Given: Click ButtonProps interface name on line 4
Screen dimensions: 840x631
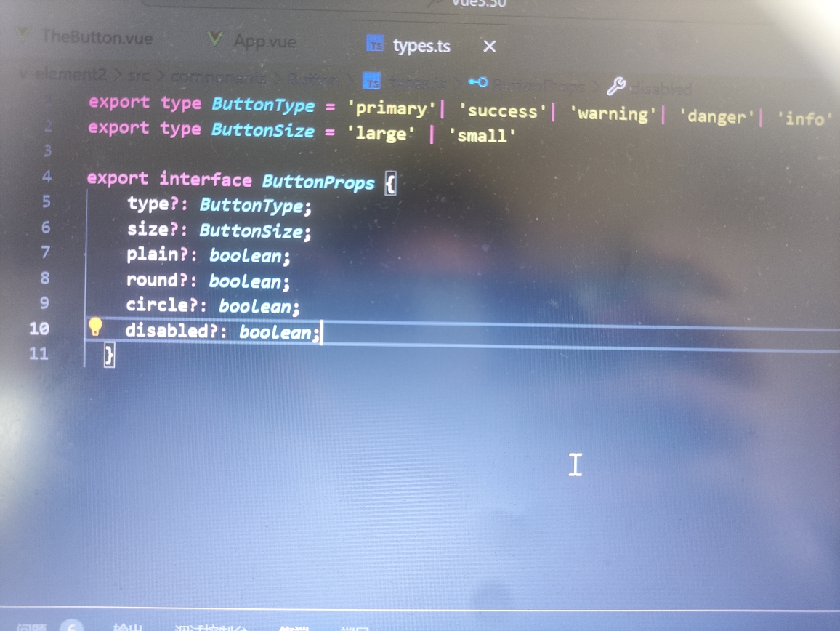Looking at the screenshot, I should coord(318,182).
